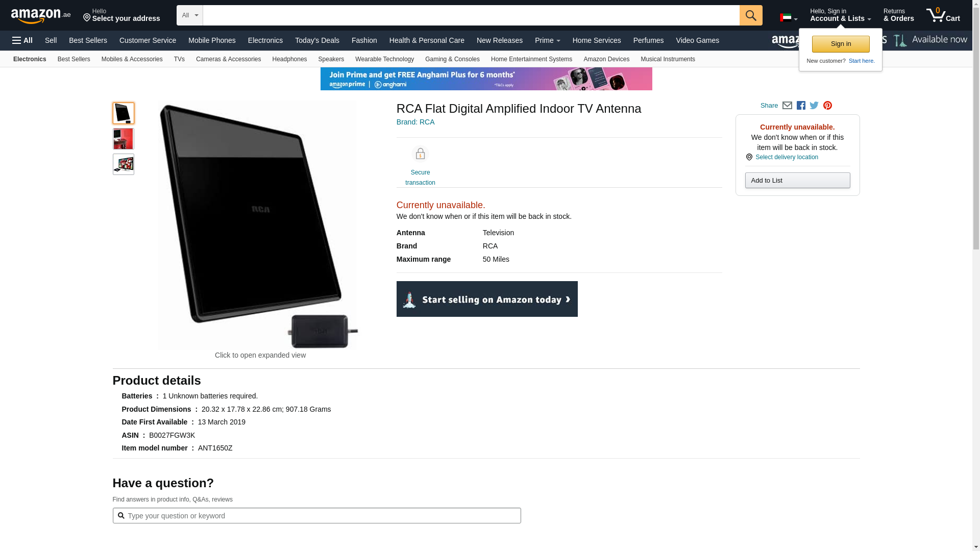Image resolution: width=980 pixels, height=551 pixels.
Task: Share product on Facebook icon
Action: [801, 106]
